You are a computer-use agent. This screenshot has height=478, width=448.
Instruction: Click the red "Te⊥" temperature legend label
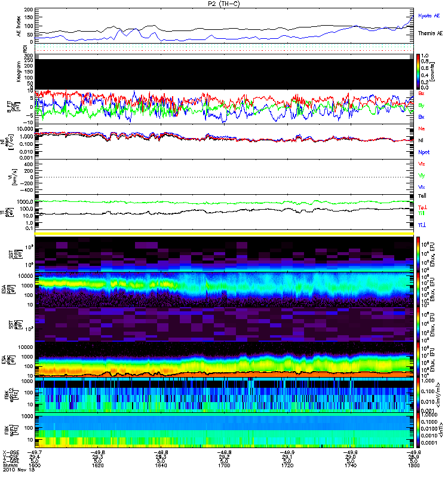coord(422,207)
